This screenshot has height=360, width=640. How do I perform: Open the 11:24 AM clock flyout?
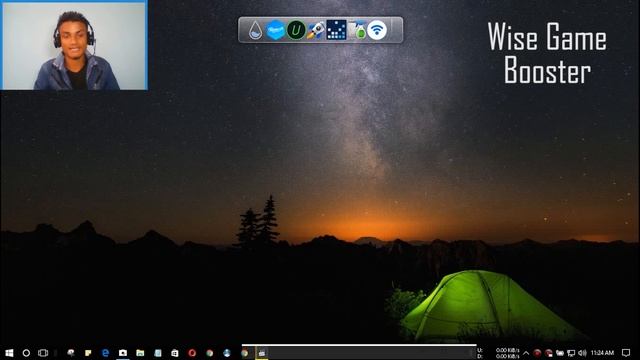point(602,353)
